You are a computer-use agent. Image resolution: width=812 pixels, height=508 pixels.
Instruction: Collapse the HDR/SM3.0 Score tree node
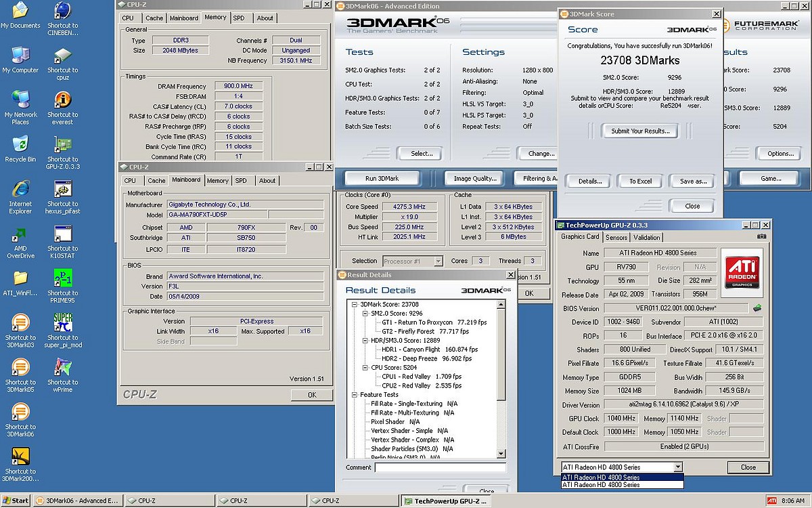[365, 341]
